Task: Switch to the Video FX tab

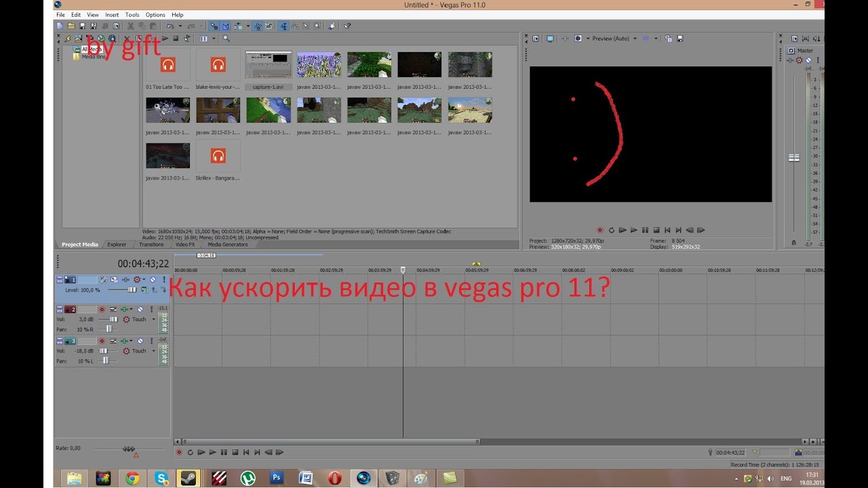Action: click(185, 245)
